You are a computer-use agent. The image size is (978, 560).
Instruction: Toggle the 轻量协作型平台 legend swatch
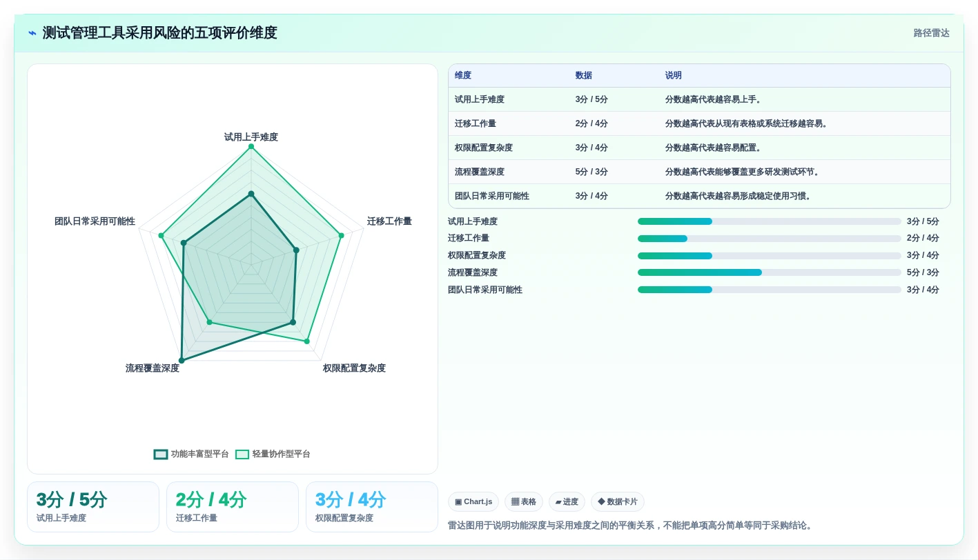242,454
